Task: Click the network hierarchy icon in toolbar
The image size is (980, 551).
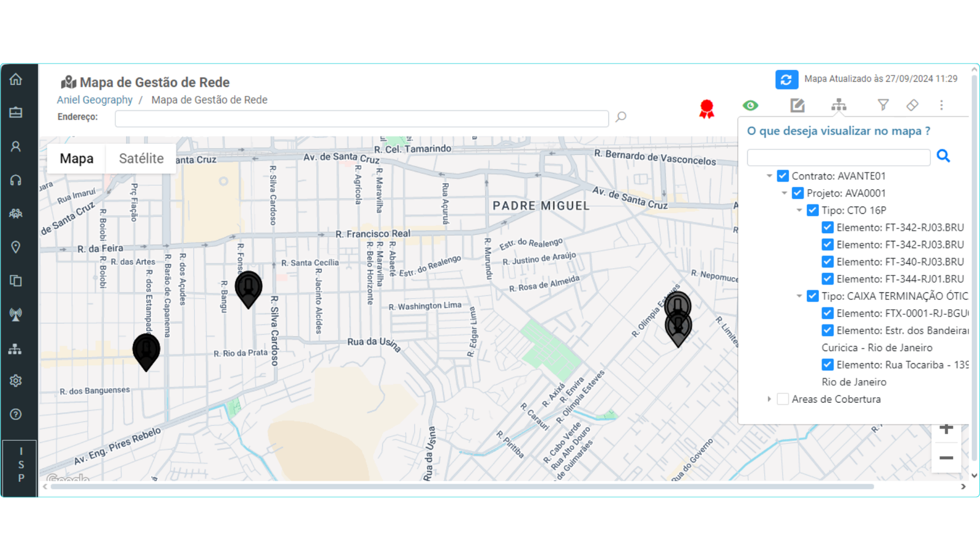Action: 839,105
